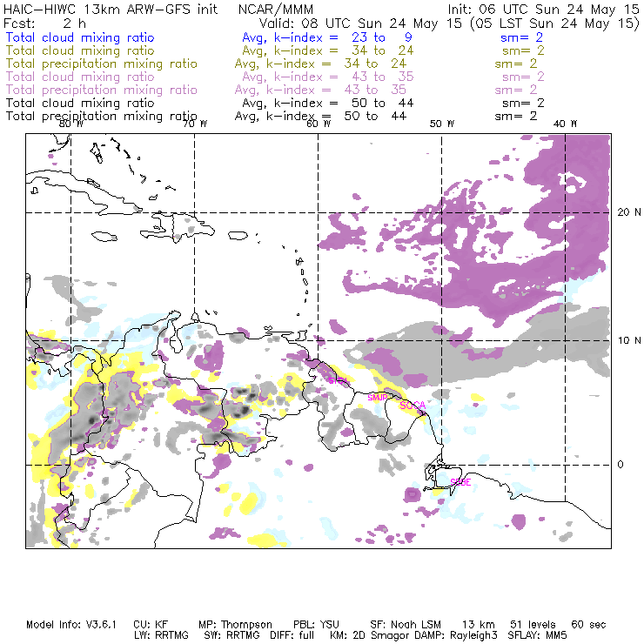Image resolution: width=644 pixels, height=644 pixels.
Task: Click the "0" equator latitude label
Action: coord(621,464)
